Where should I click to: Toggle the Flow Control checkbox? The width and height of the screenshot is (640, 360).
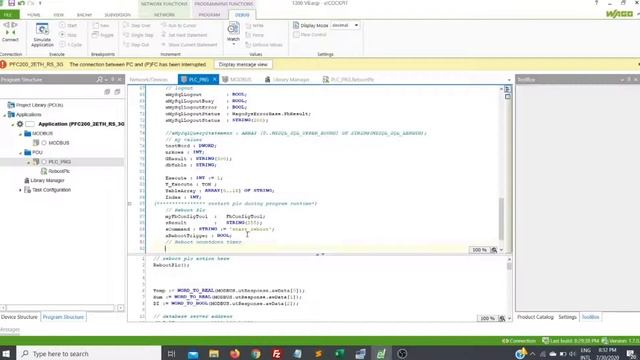click(x=296, y=35)
